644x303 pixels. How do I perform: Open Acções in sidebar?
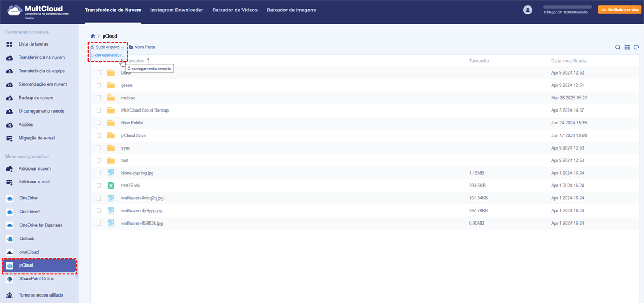[26, 124]
